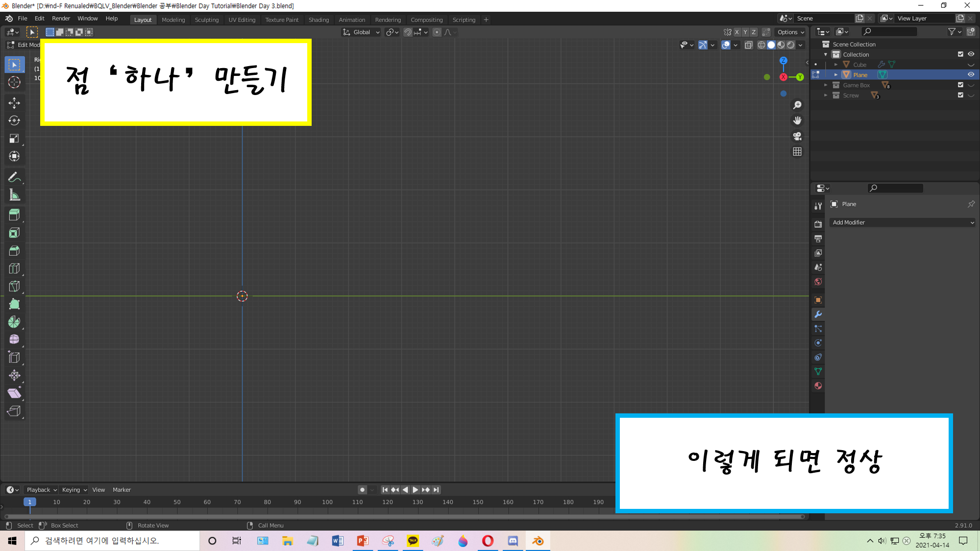The width and height of the screenshot is (980, 551).
Task: Select the Smooth vertices tool
Action: click(x=14, y=339)
